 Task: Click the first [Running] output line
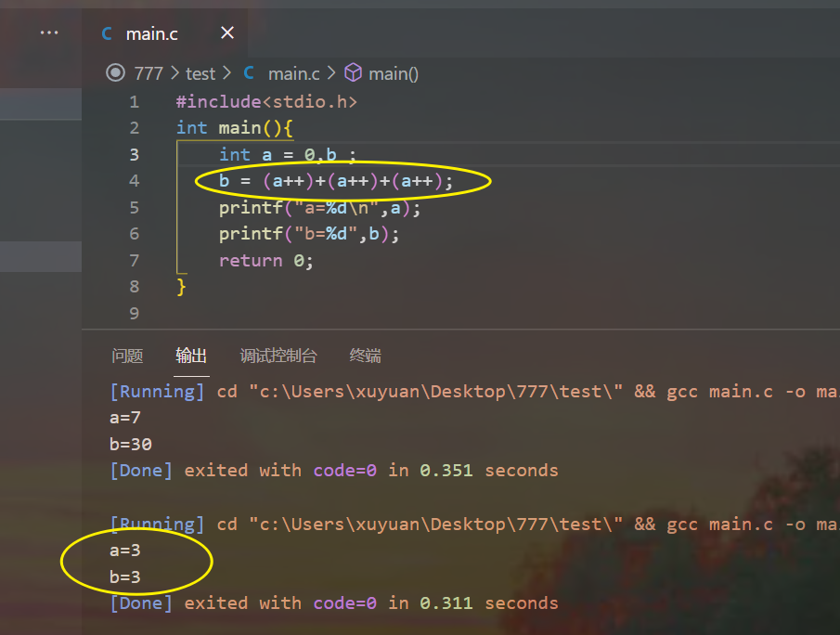click(474, 392)
